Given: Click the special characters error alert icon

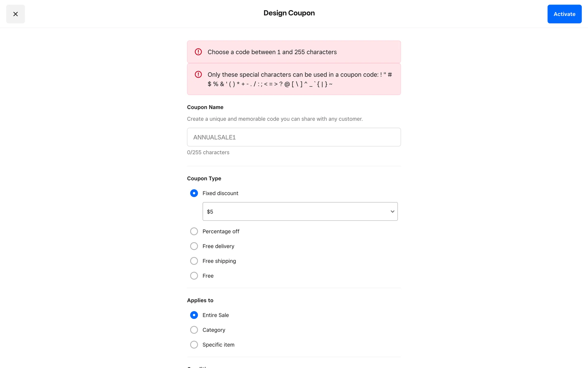Looking at the screenshot, I should pyautogui.click(x=198, y=75).
